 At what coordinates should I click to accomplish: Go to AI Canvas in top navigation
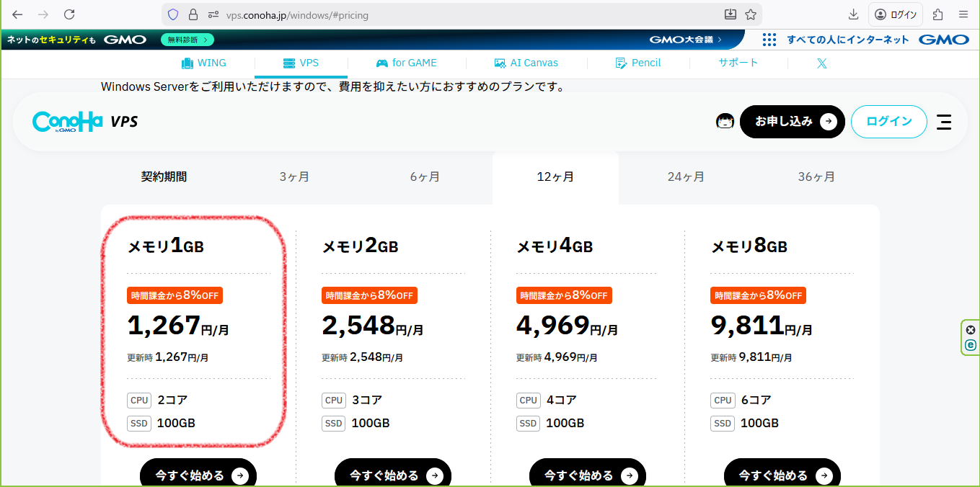526,63
